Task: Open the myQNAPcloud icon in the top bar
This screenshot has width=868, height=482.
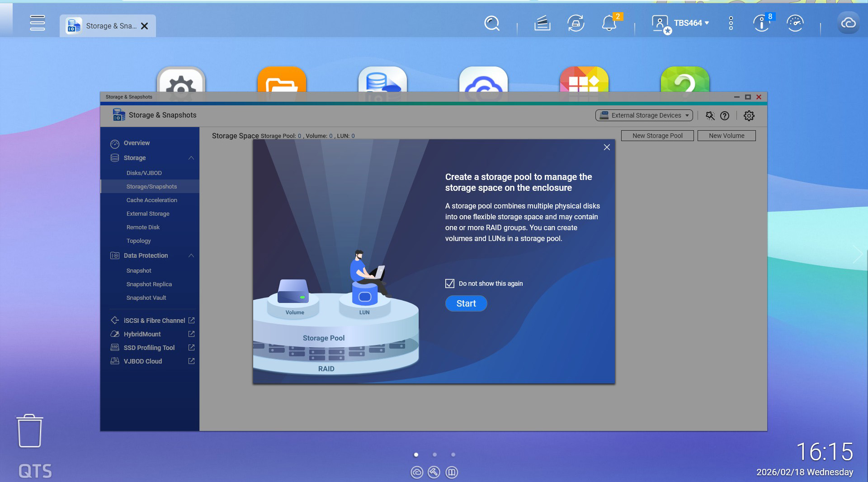Action: click(848, 23)
